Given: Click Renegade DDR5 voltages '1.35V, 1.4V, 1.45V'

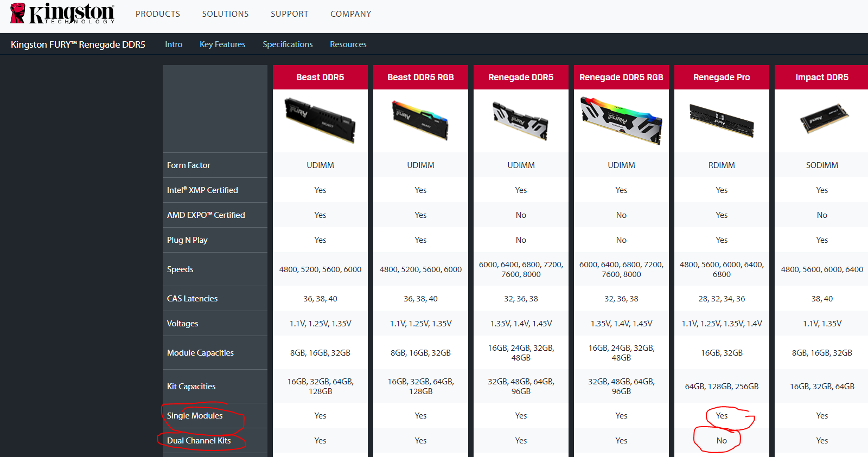Looking at the screenshot, I should point(521,324).
